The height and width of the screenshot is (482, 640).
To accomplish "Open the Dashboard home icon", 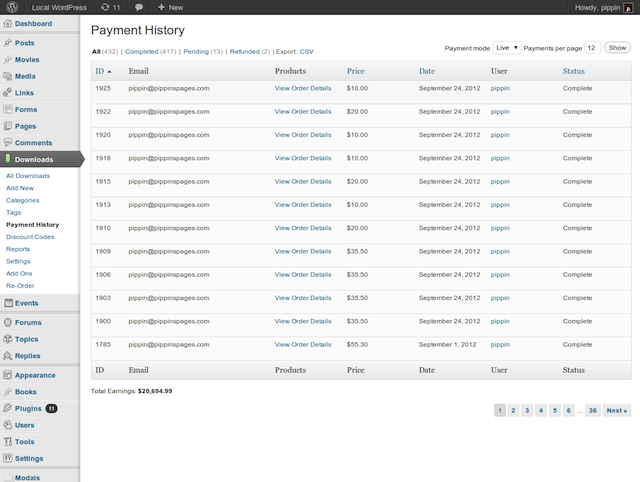I will click(x=7, y=23).
